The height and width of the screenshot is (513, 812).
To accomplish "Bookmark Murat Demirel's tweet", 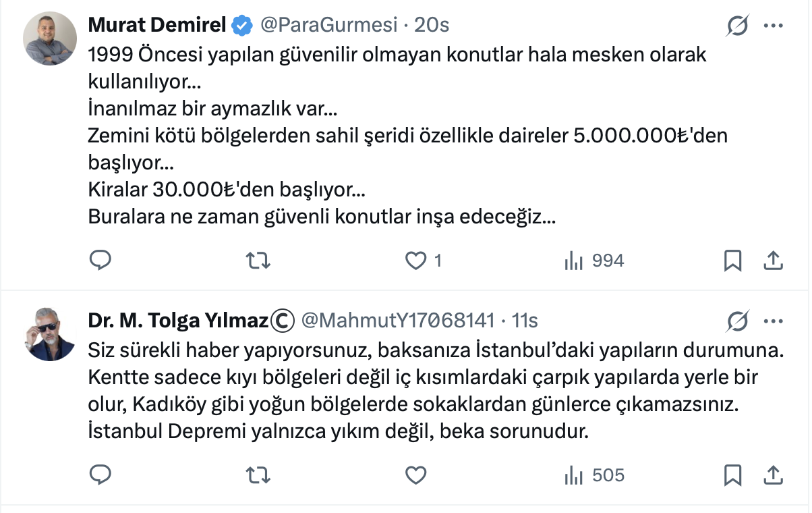I will click(732, 261).
